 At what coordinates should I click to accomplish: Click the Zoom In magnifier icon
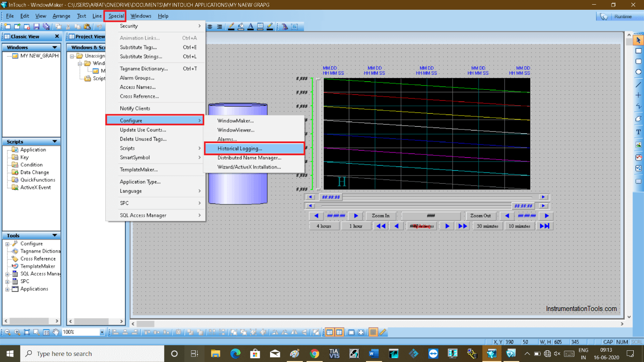point(17,332)
